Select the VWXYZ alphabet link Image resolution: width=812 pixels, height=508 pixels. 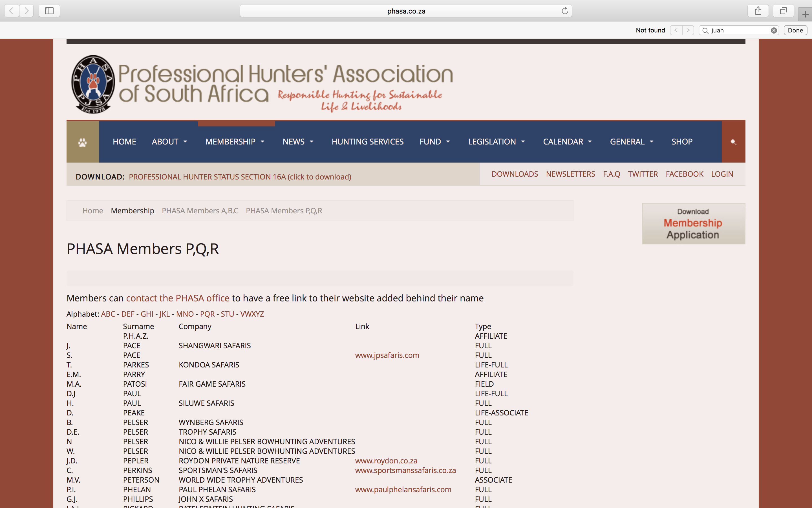(x=252, y=314)
